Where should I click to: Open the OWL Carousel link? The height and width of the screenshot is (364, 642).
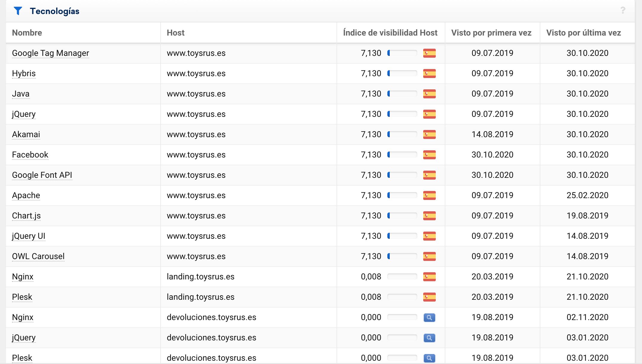pos(38,256)
